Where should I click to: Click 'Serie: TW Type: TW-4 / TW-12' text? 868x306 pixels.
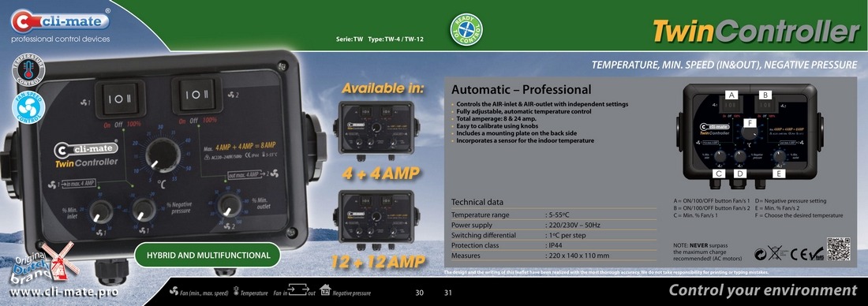[x=380, y=40]
